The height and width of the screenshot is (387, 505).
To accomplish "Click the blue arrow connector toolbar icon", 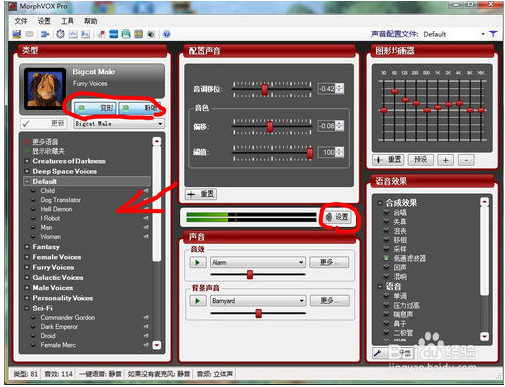I will click(45, 34).
